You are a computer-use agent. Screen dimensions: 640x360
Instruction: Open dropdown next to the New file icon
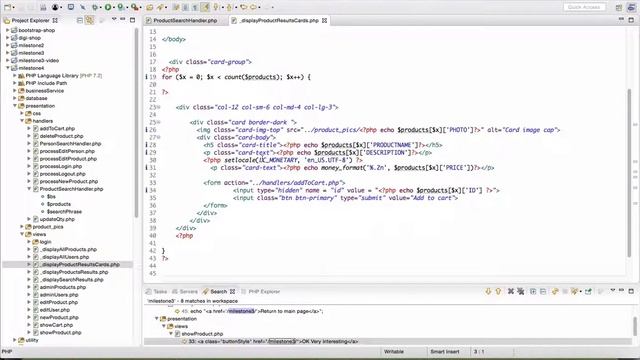[x=13, y=7]
